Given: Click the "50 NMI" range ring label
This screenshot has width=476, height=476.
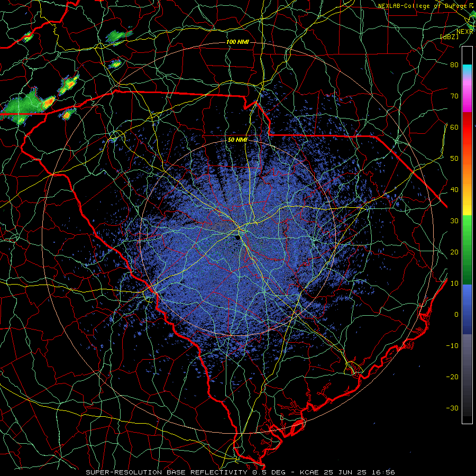Looking at the screenshot, I should (237, 140).
